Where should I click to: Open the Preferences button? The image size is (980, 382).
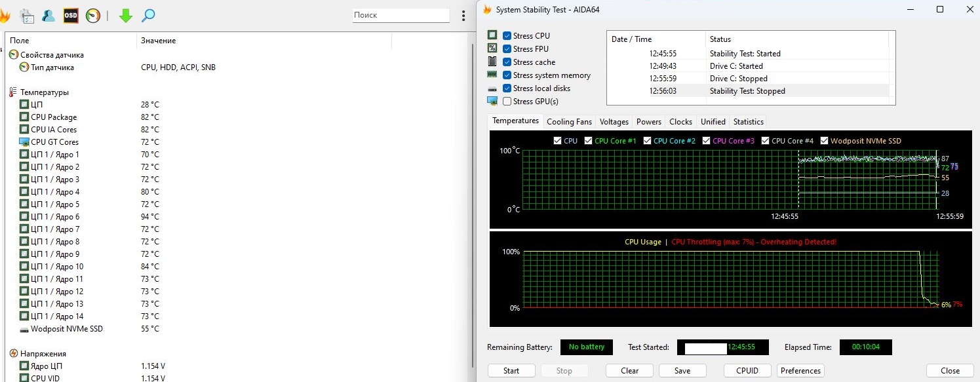(800, 371)
